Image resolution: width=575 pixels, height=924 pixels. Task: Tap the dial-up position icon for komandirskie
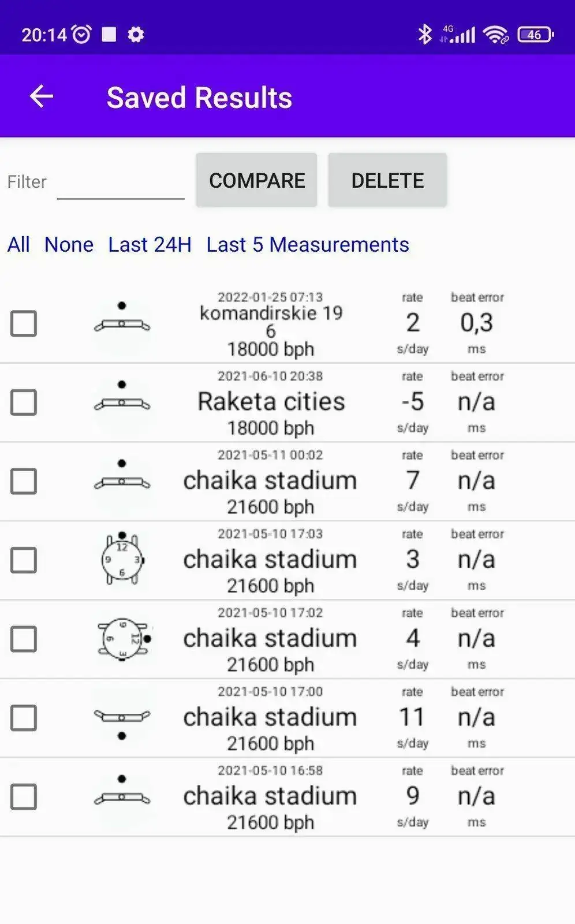tap(122, 318)
